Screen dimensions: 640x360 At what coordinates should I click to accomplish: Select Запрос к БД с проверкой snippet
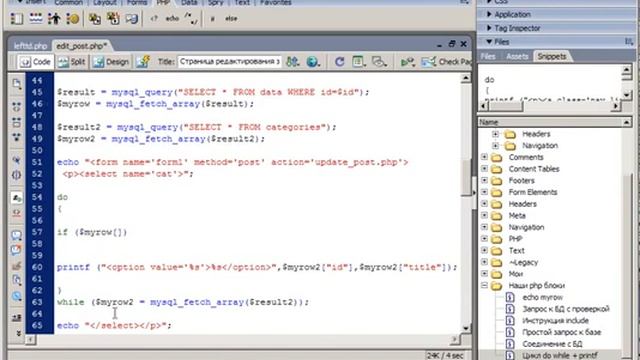[x=566, y=309]
